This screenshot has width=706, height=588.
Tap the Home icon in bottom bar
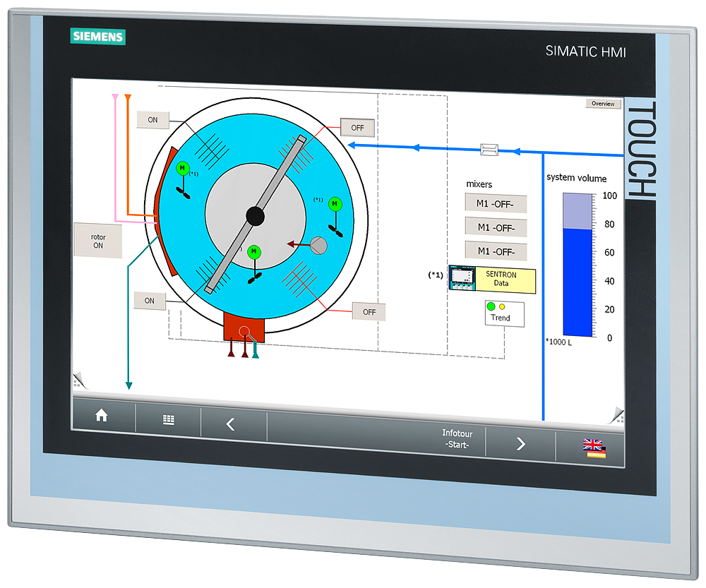coord(101,416)
